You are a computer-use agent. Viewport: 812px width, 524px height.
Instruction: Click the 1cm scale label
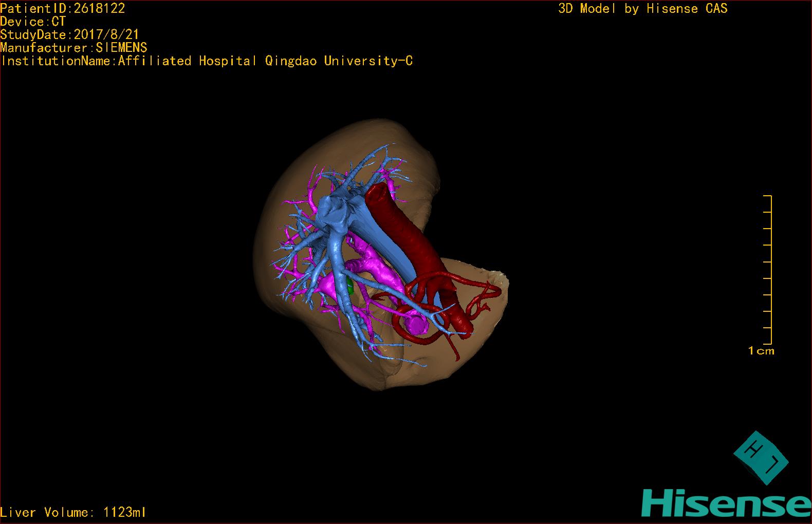[x=761, y=351]
